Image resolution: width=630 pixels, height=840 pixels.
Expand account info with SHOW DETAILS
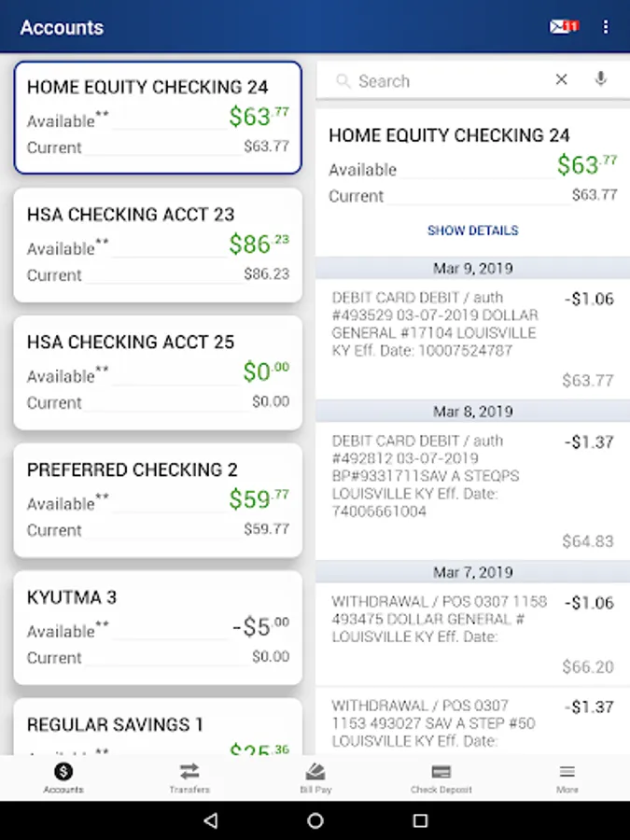point(472,231)
